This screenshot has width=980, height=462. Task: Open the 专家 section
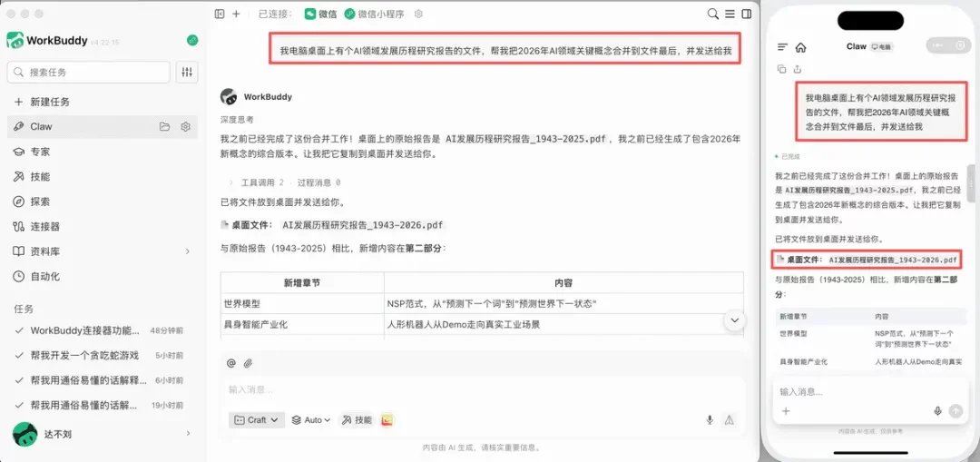(103, 152)
